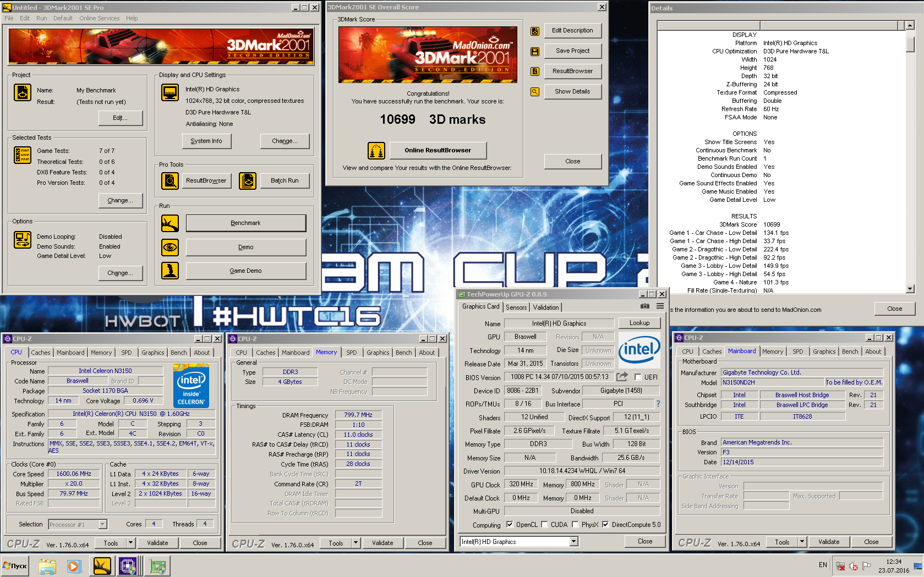Screen dimensions: 924x577
Task: Open Graphics tab in CPU-Z Mainboard window
Action: [x=824, y=351]
